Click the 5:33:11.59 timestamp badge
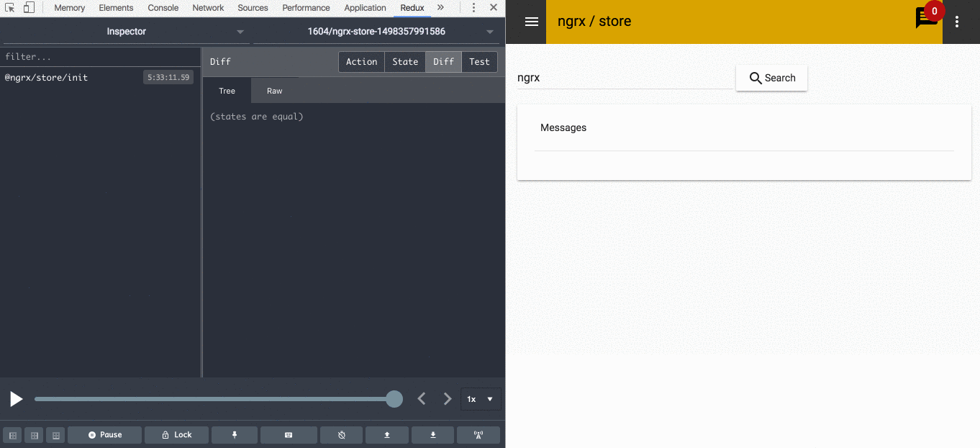 (168, 77)
